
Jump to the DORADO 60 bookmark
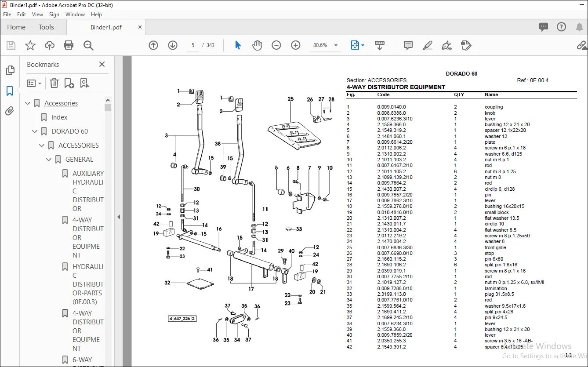click(x=69, y=131)
